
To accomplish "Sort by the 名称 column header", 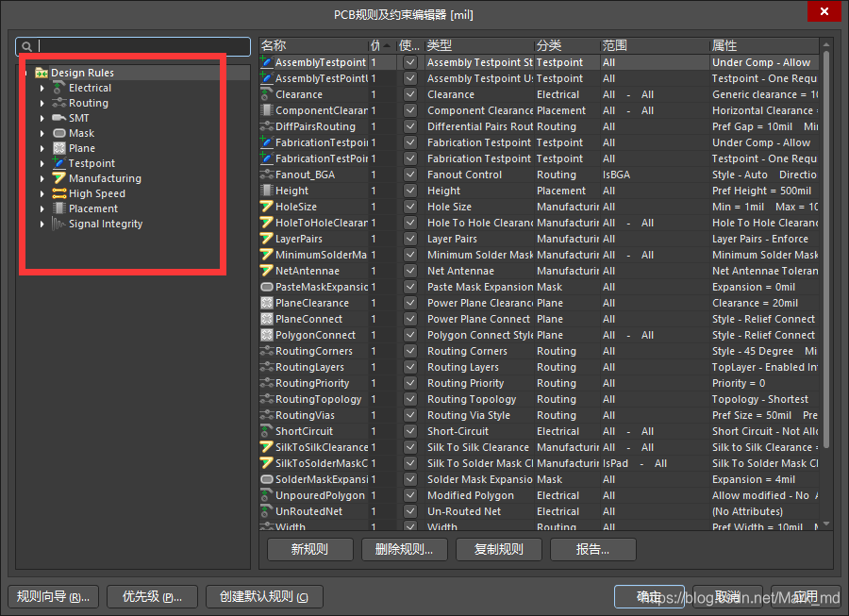I will coord(311,45).
